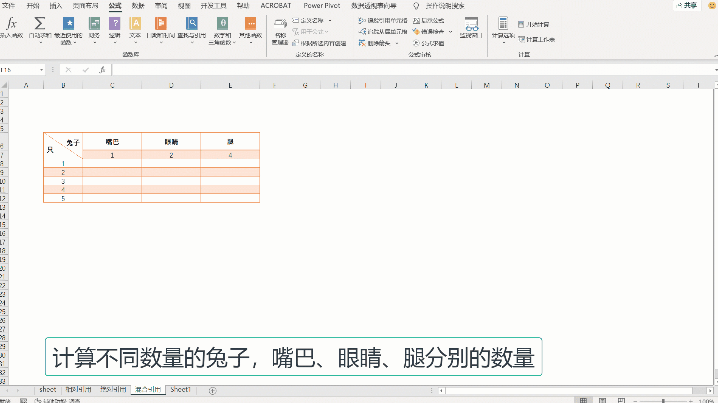Switch to the Insert ribbon tab
The image size is (718, 403).
[55, 5]
